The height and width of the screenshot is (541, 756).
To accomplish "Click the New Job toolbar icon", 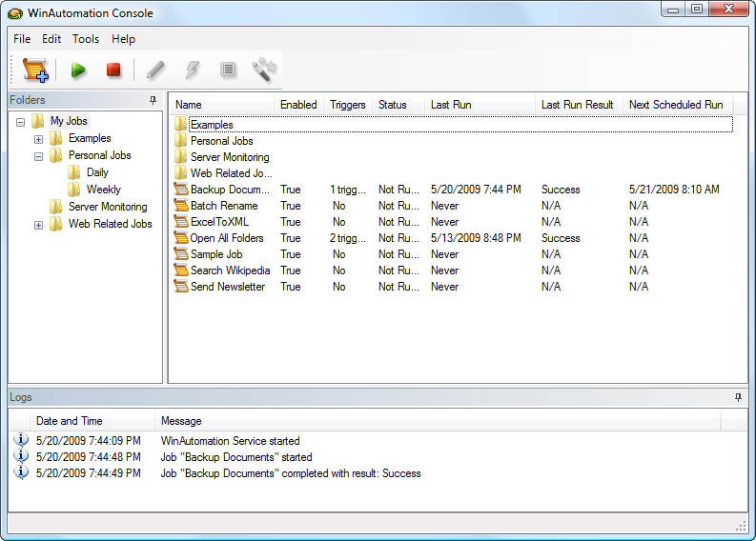I will tap(35, 70).
